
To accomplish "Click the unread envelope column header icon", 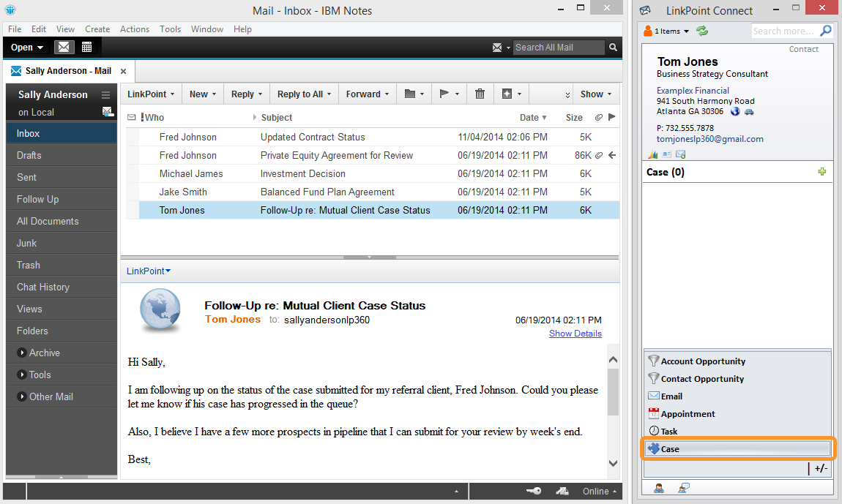I will [x=132, y=117].
